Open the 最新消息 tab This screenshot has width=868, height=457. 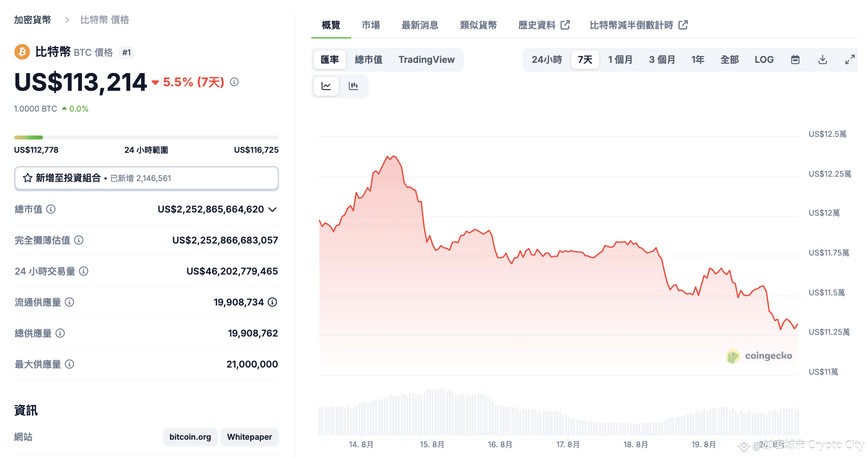point(420,25)
